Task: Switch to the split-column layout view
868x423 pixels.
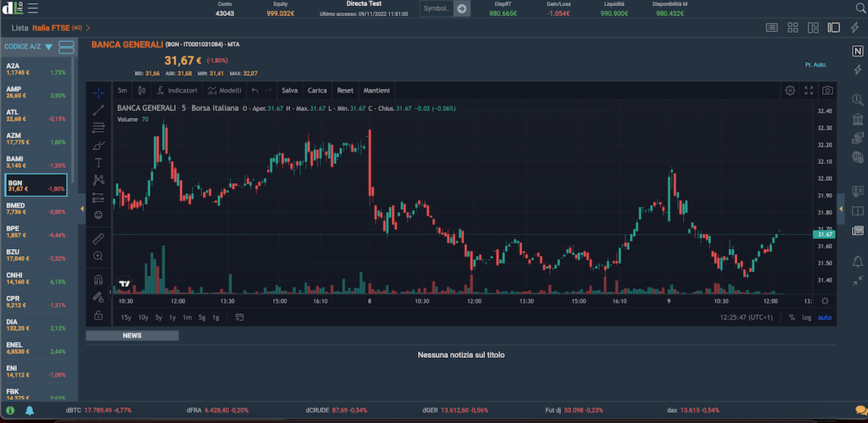Action: 813,27
